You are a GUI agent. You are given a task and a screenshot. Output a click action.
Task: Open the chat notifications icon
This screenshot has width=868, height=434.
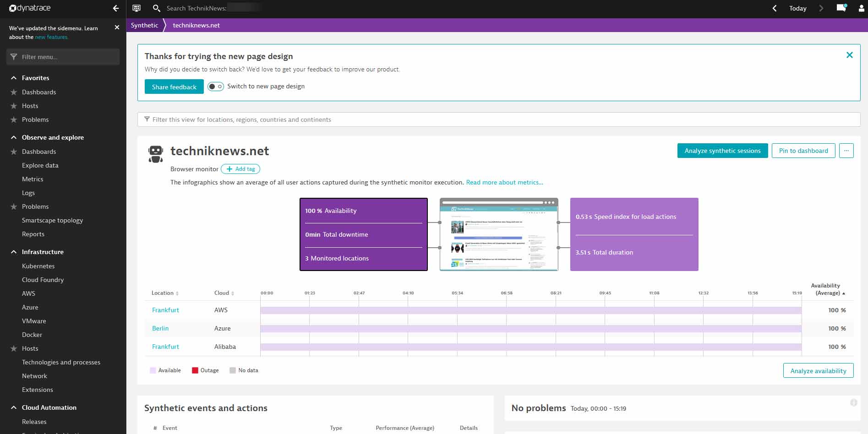pos(841,8)
